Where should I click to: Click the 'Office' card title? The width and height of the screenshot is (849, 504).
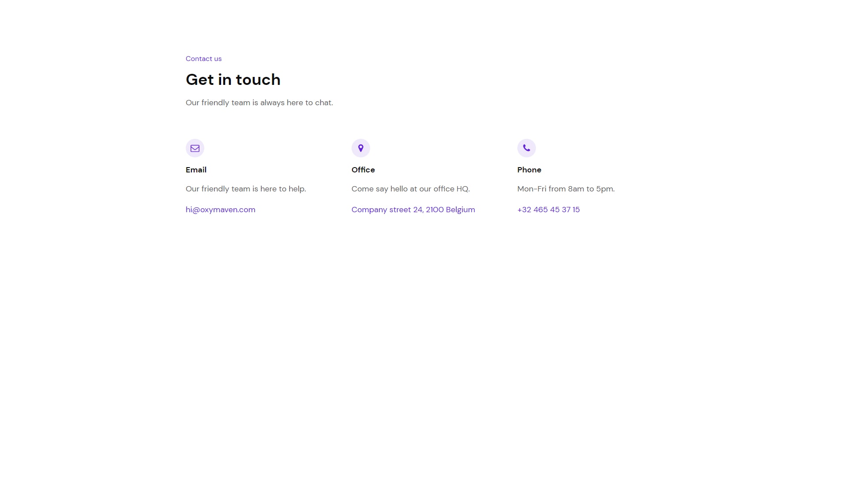[363, 170]
